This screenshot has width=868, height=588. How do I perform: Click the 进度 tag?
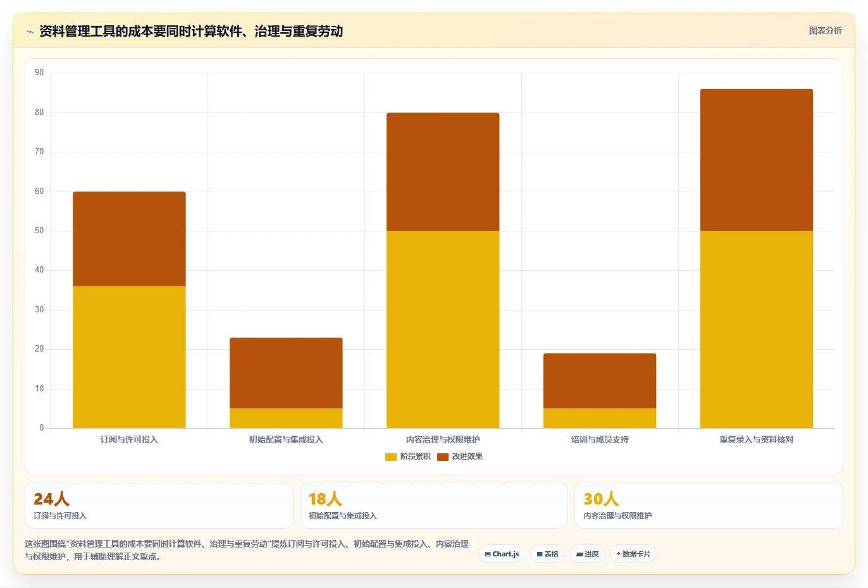(x=588, y=554)
